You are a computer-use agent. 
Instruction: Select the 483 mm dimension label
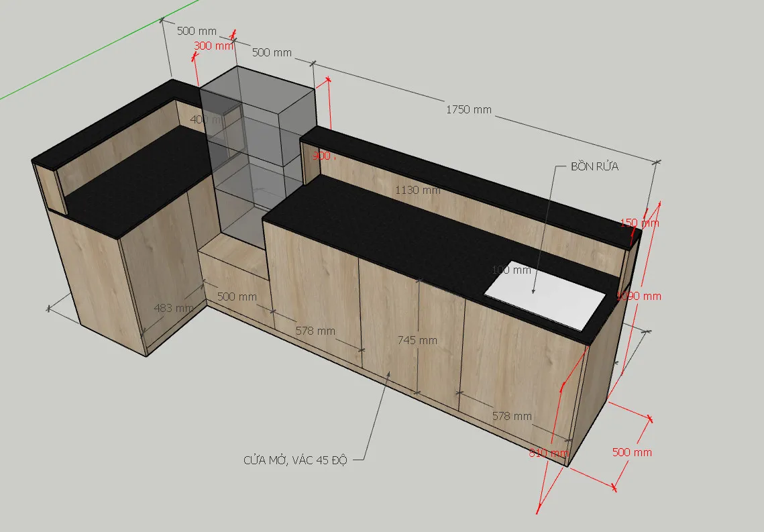click(x=174, y=308)
